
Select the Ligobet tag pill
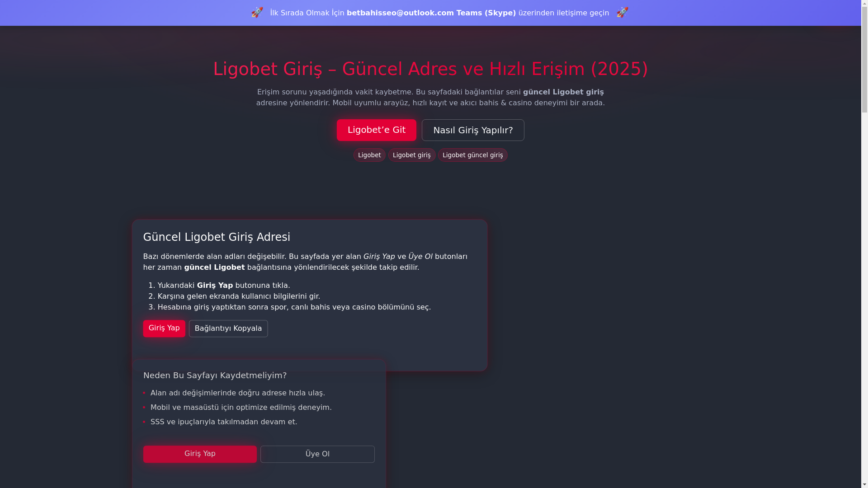click(x=369, y=155)
